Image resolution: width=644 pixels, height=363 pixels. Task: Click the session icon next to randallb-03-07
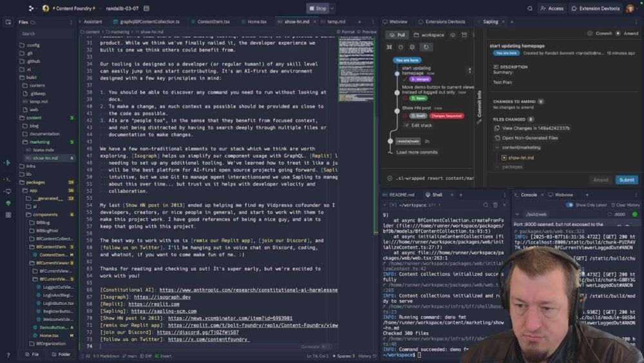click(147, 8)
